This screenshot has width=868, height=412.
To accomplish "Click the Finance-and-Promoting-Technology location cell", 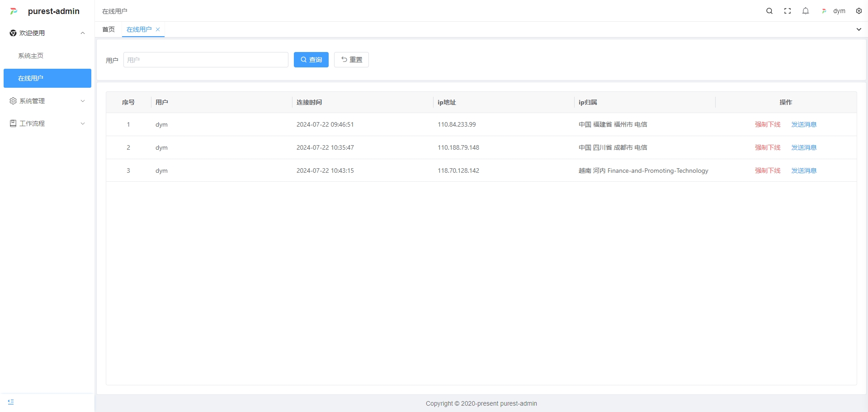I will click(x=643, y=170).
